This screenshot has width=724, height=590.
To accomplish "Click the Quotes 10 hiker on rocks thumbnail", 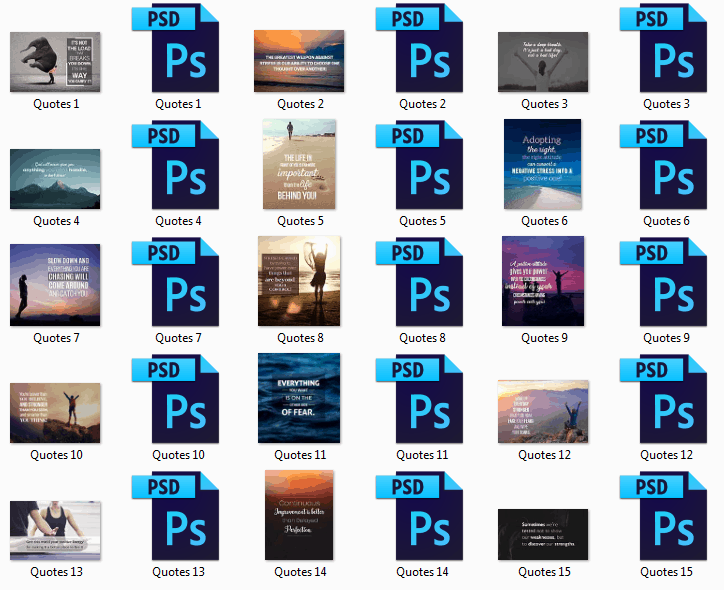I will click(x=55, y=413).
